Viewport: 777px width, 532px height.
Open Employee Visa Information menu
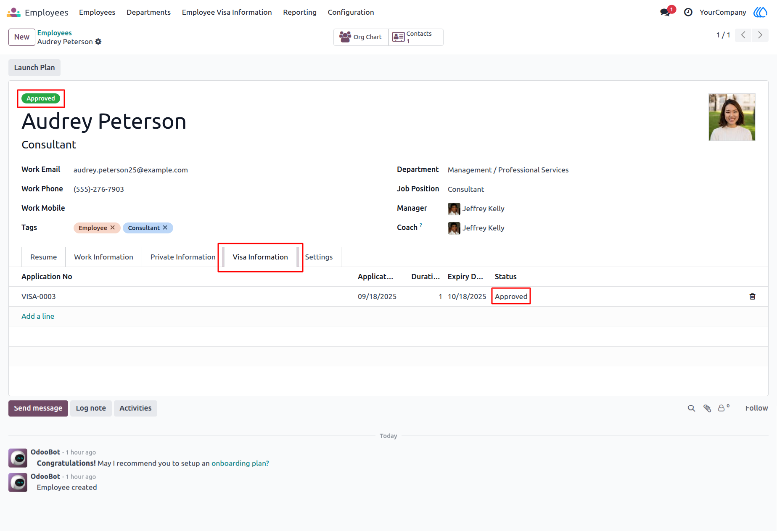227,12
